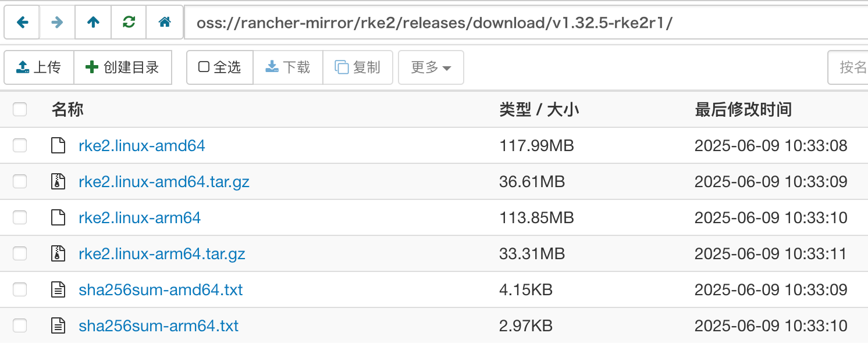Click the 复制 copy button
This screenshot has width=868, height=358.
[358, 67]
